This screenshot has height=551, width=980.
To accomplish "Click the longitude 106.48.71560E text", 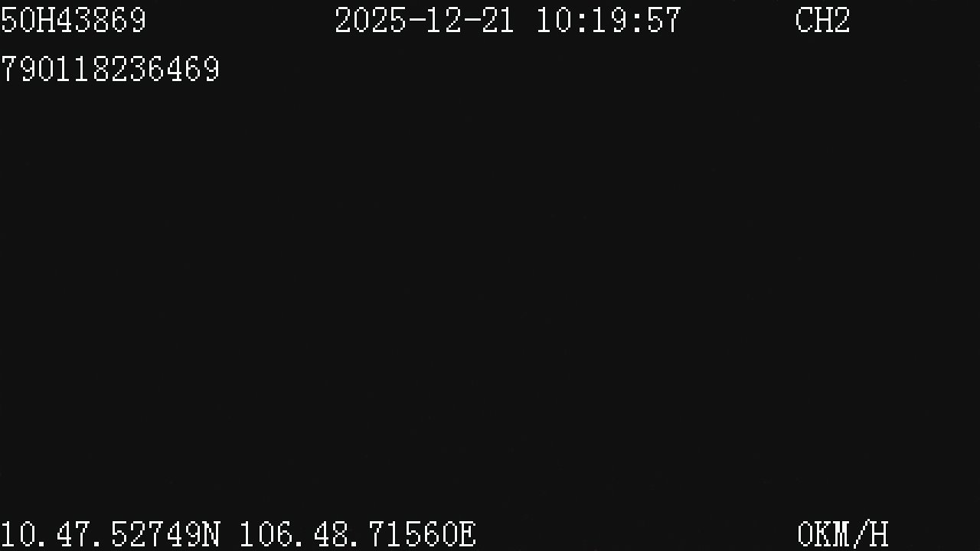I will tap(358, 534).
